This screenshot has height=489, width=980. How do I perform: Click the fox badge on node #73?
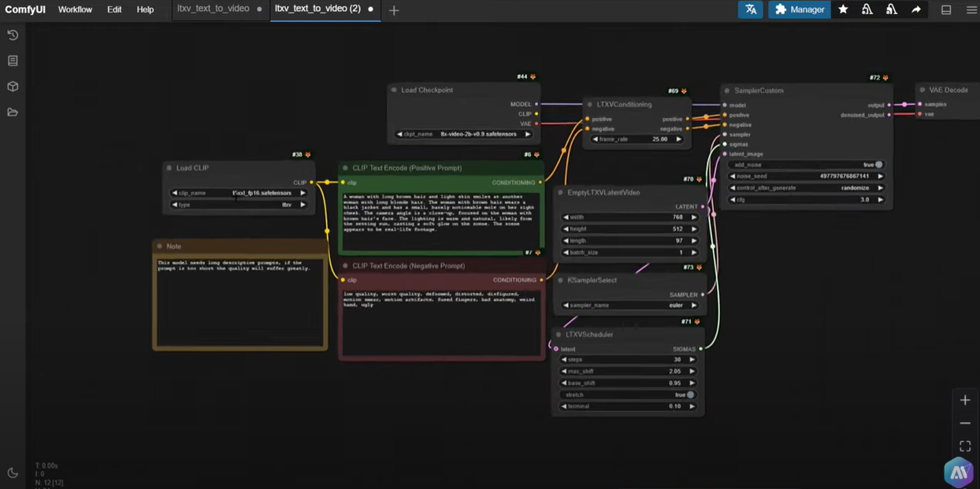(x=699, y=268)
